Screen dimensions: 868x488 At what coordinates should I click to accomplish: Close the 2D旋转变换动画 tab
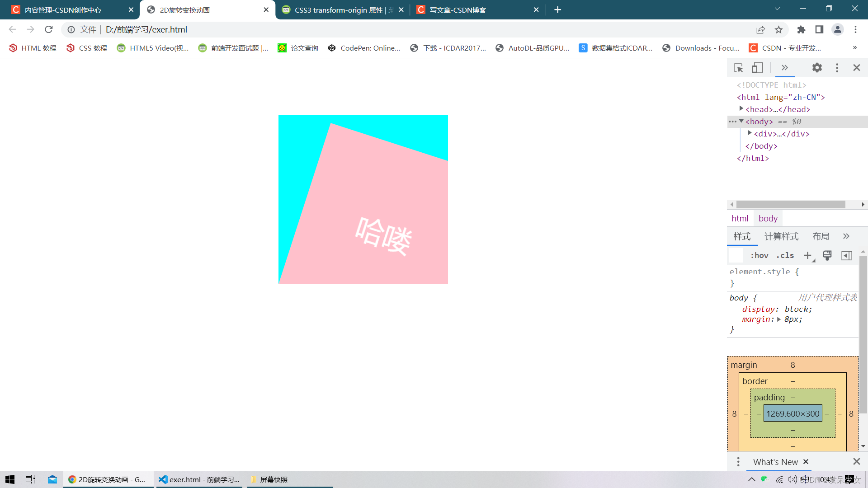click(x=266, y=10)
